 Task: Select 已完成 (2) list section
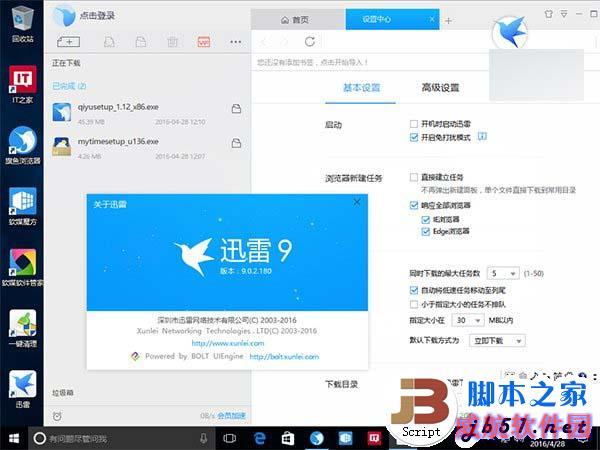click(69, 86)
